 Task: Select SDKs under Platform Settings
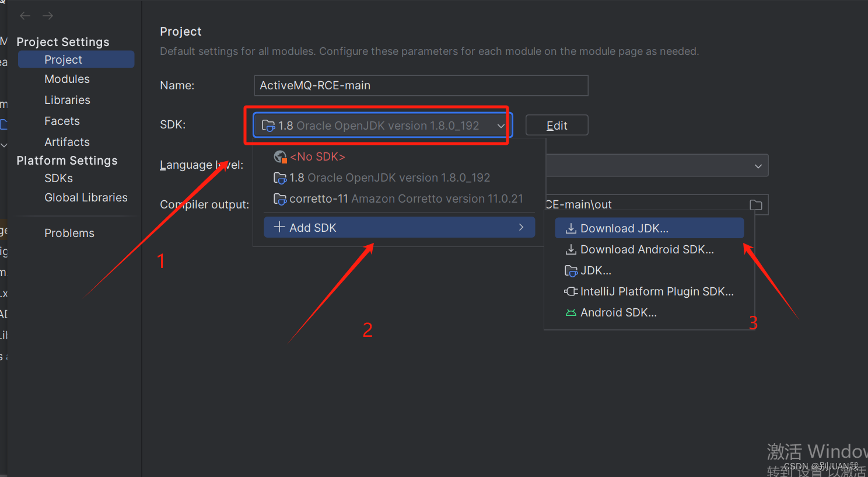point(59,178)
